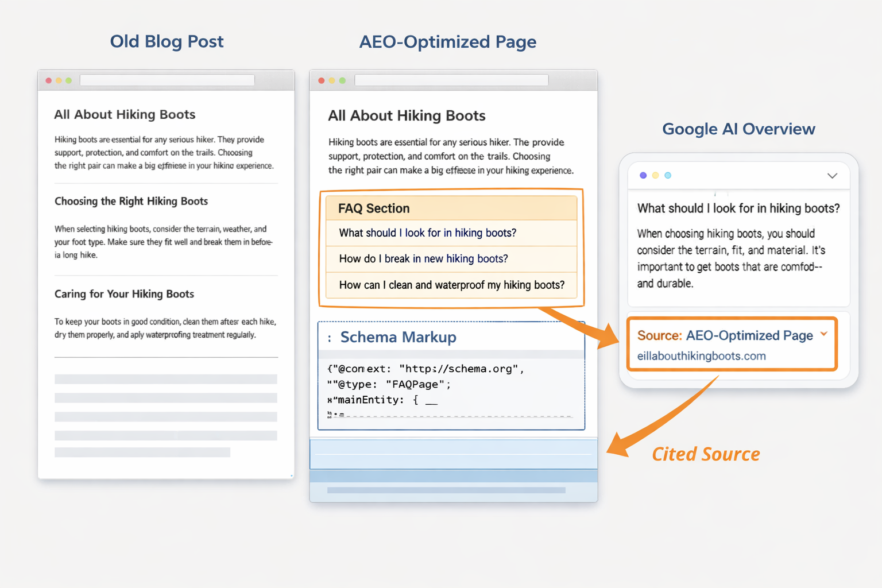Open the eillabouthikingboots.com source link
Screen dimensions: 882x588
click(x=701, y=356)
